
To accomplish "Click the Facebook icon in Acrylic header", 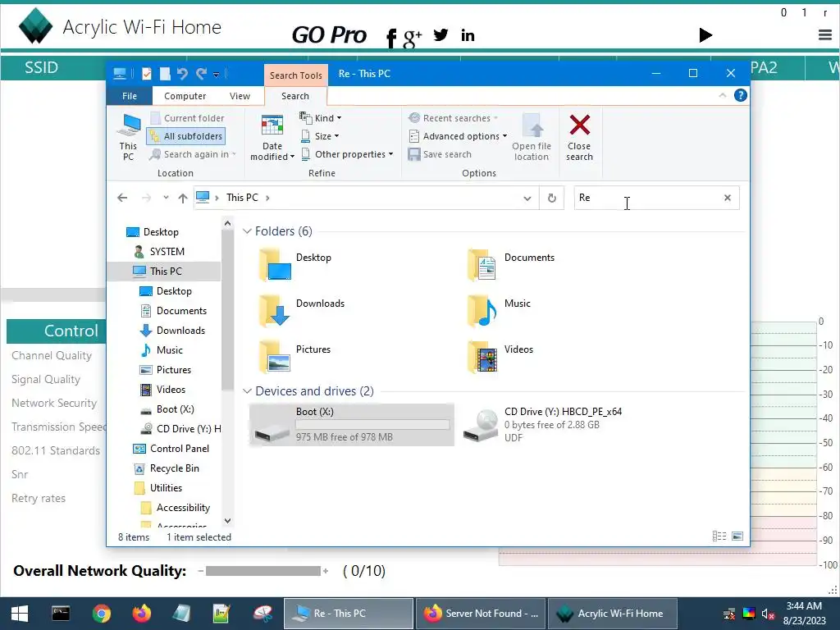I will pos(391,38).
